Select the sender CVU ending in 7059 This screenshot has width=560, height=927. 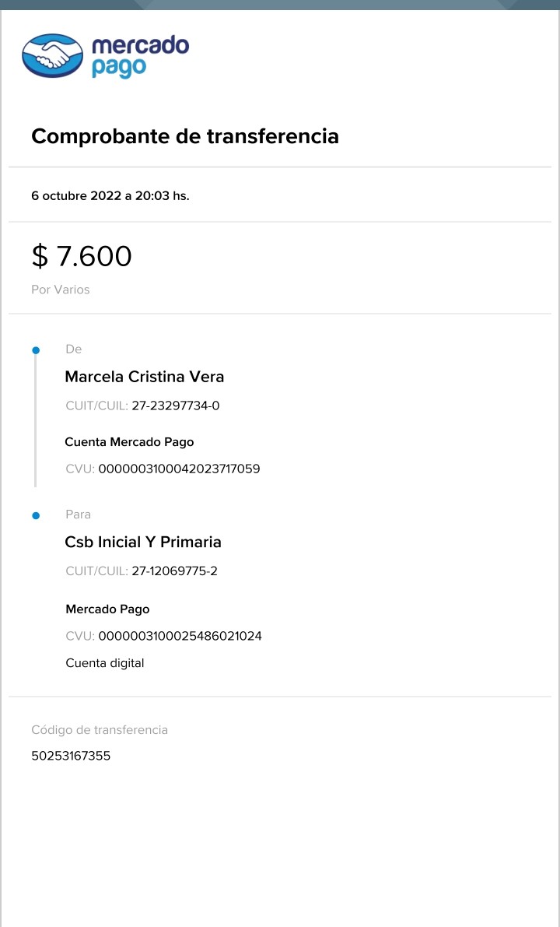coord(179,469)
